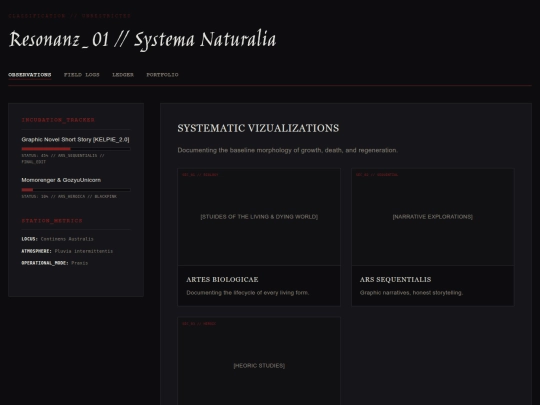Click the Systematic Vizualizations heading
Viewport: 540px width, 405px height.
pyautogui.click(x=258, y=128)
